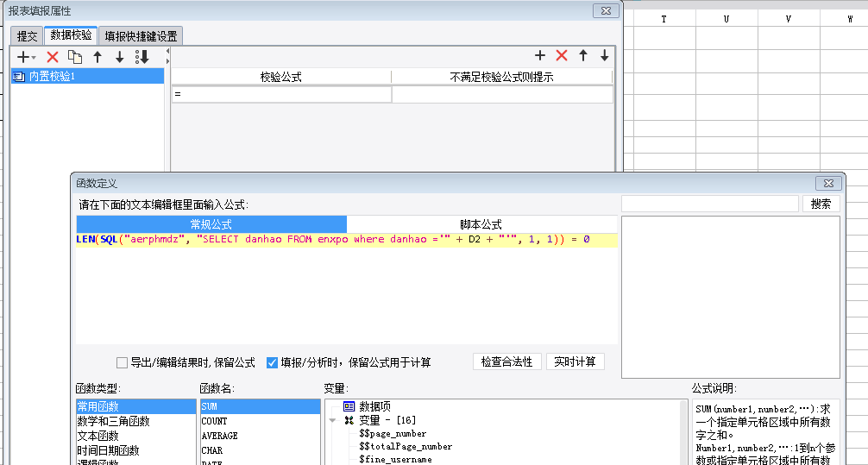Close the 报表填报属性 dialog
Image resolution: width=868 pixels, height=465 pixels.
607,10
